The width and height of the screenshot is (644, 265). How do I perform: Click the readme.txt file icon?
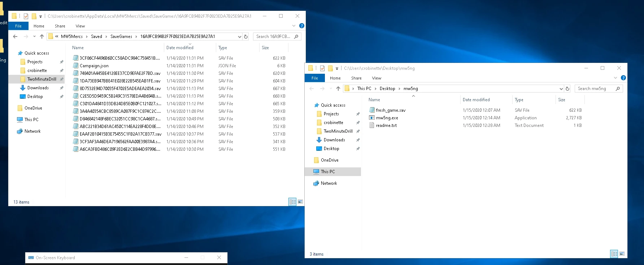pyautogui.click(x=372, y=125)
